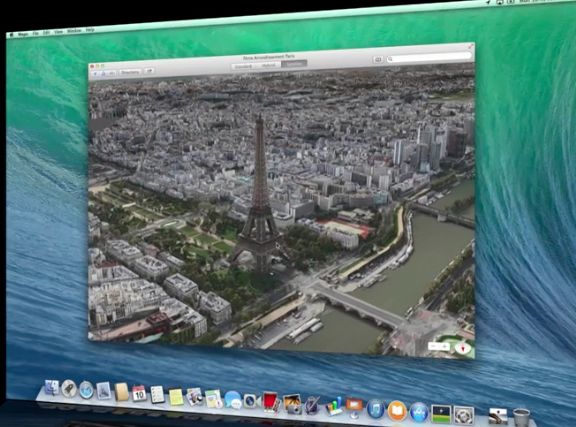576x427 pixels.
Task: Zoom in with the plus button
Action: pyautogui.click(x=445, y=347)
